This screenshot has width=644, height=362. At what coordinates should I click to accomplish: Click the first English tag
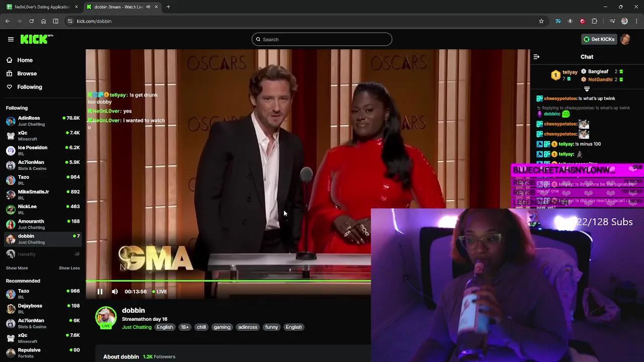point(165,327)
